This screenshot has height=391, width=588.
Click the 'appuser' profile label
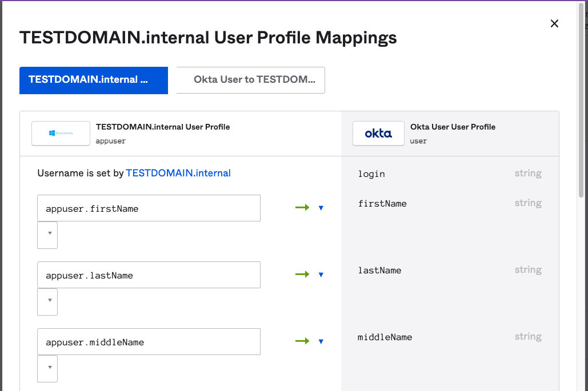pos(111,141)
